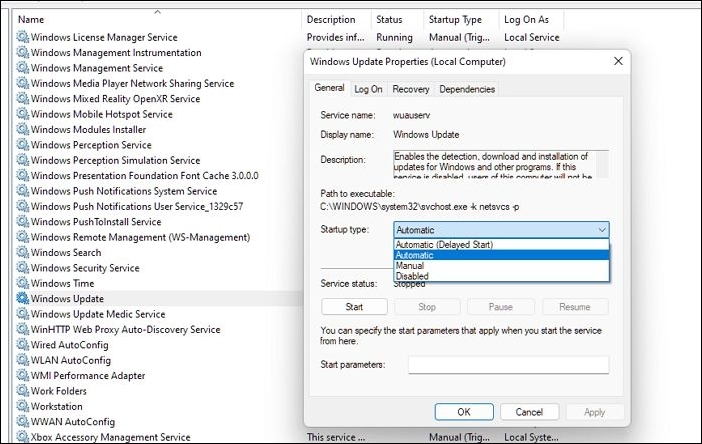The width and height of the screenshot is (702, 444).
Task: Click the Cancel button
Action: 529,411
